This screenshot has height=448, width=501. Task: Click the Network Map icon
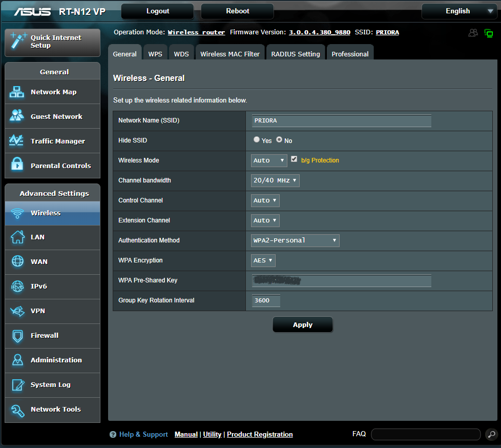coord(16,92)
